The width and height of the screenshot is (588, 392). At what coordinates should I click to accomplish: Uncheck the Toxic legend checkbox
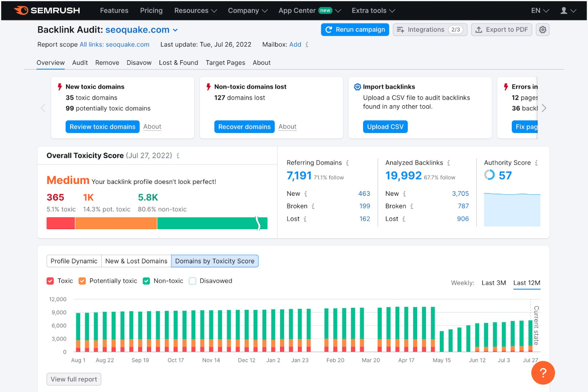click(x=50, y=281)
